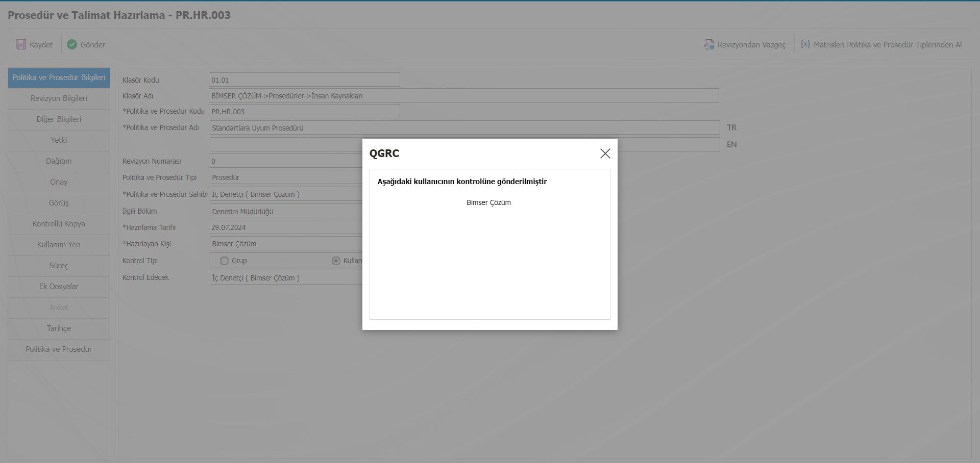This screenshot has width=980, height=463.
Task: Click Revizyondan Vazgeç text button
Action: [751, 44]
